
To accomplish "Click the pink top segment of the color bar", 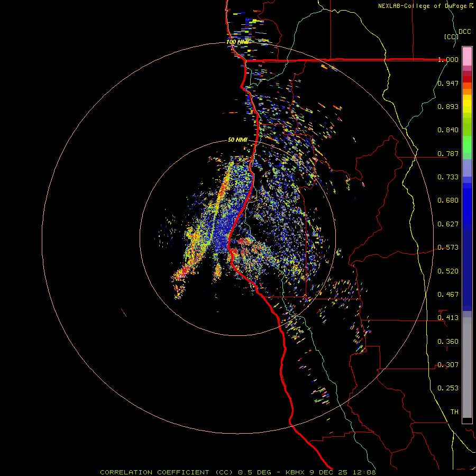I will (467, 57).
